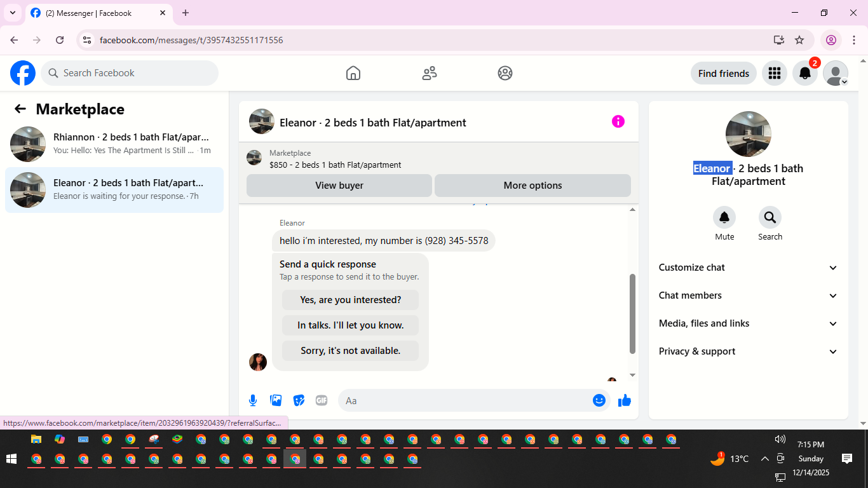This screenshot has width=868, height=488.
Task: Click the chat scrollbar down arrow
Action: (632, 376)
